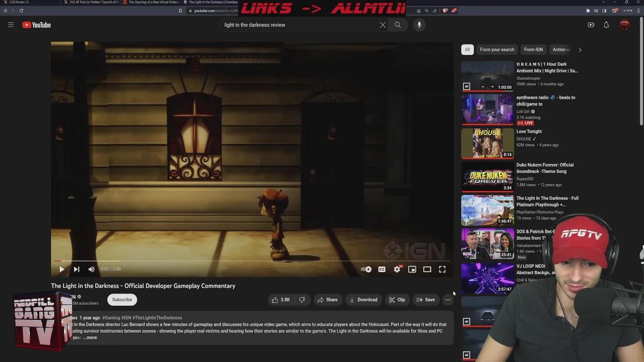Screen dimensions: 644x362
Task: Seek along the video progress bar
Action: coord(252,261)
